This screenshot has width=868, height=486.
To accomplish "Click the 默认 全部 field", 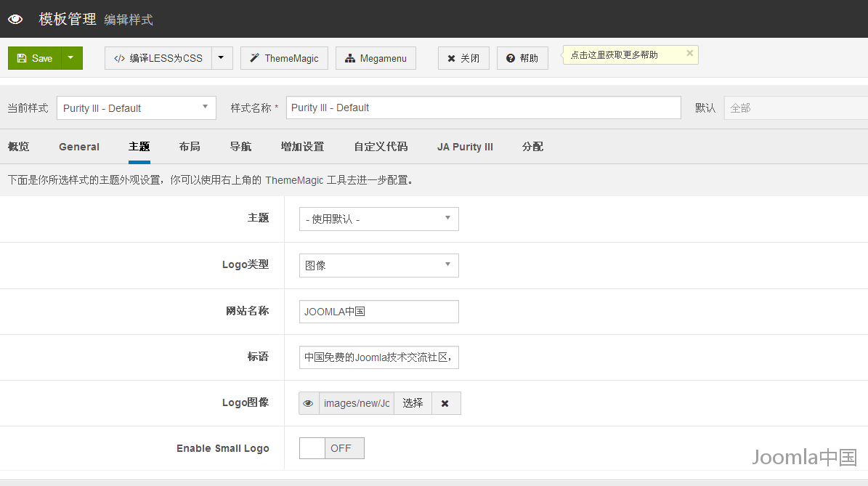I will (796, 108).
